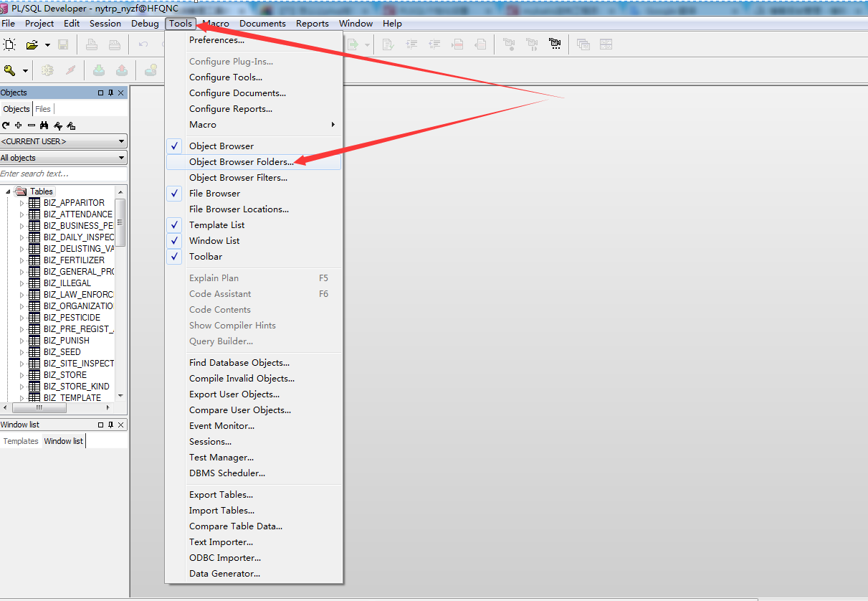Click the Refresh objects icon in Objects panel
The image size is (868, 601).
[6, 126]
